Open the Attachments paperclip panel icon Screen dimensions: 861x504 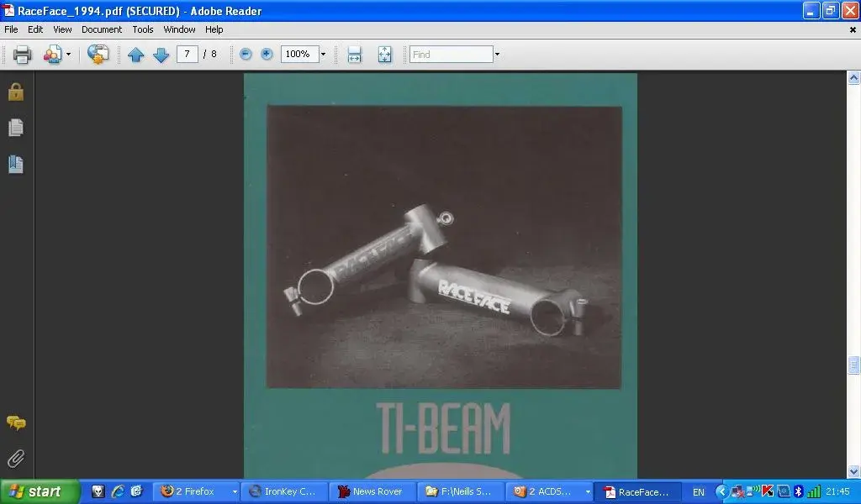[x=16, y=459]
